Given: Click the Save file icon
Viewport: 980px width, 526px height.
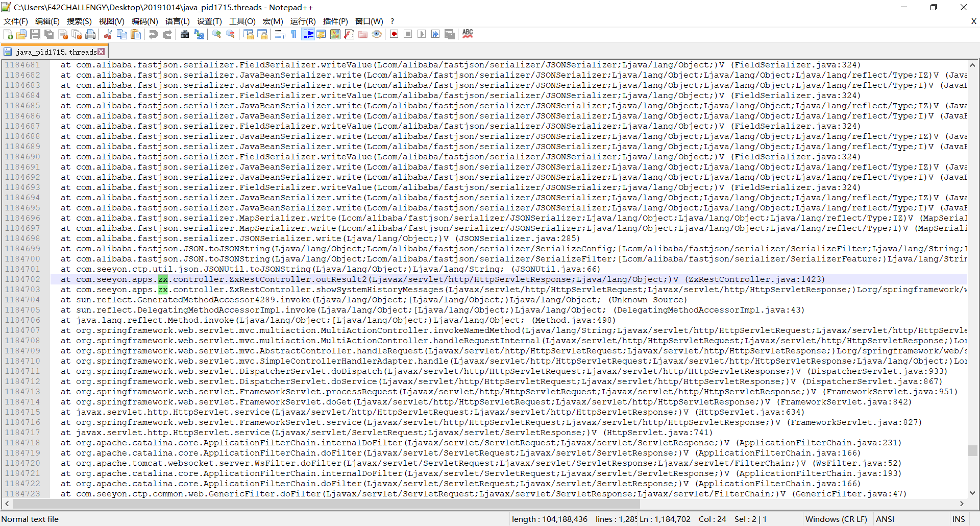Looking at the screenshot, I should pyautogui.click(x=35, y=34).
